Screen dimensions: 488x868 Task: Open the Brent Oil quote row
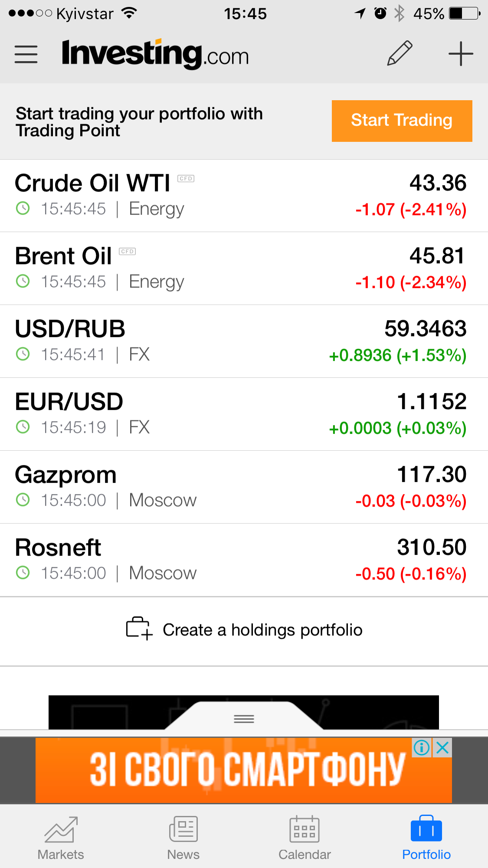[244, 269]
